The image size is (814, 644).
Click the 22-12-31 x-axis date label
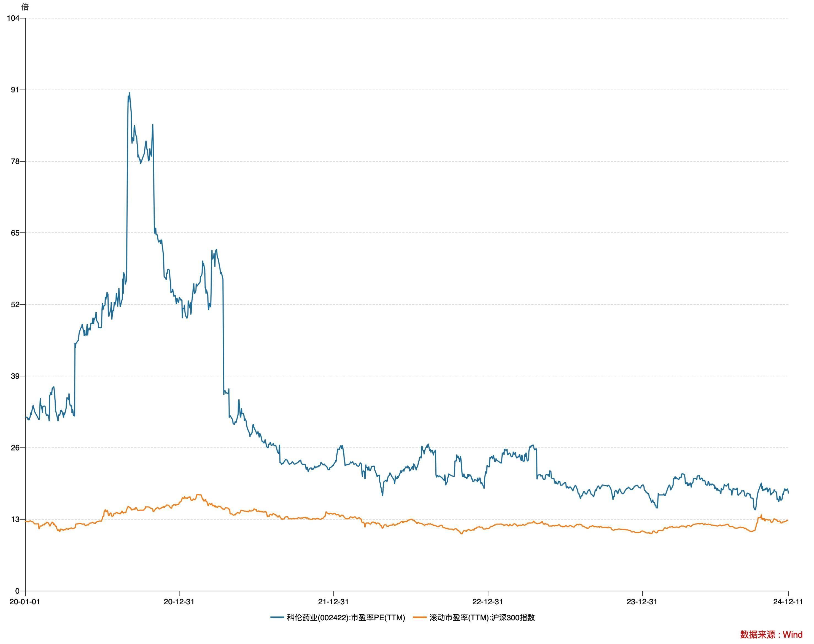(x=488, y=602)
